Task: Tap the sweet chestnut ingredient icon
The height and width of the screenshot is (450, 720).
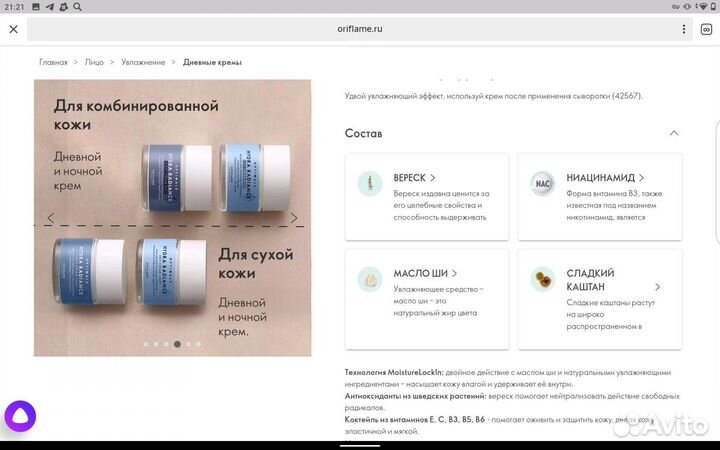Action: [x=544, y=278]
